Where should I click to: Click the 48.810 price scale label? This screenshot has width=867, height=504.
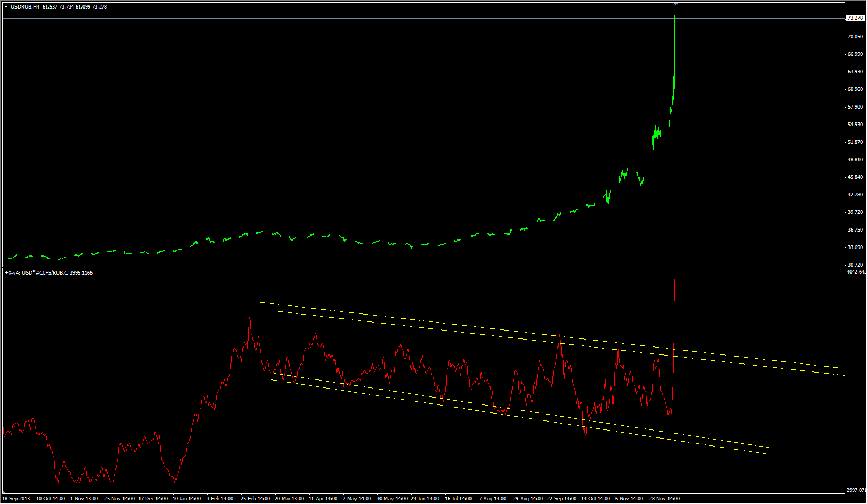(855, 160)
